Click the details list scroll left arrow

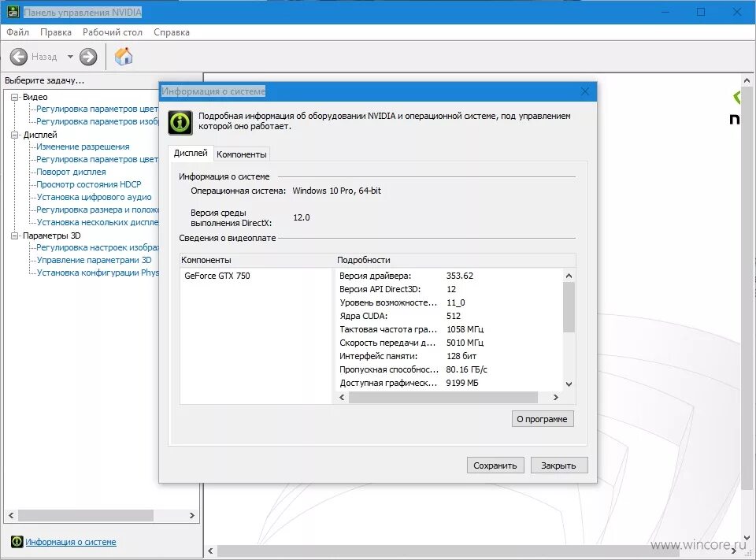coord(342,398)
